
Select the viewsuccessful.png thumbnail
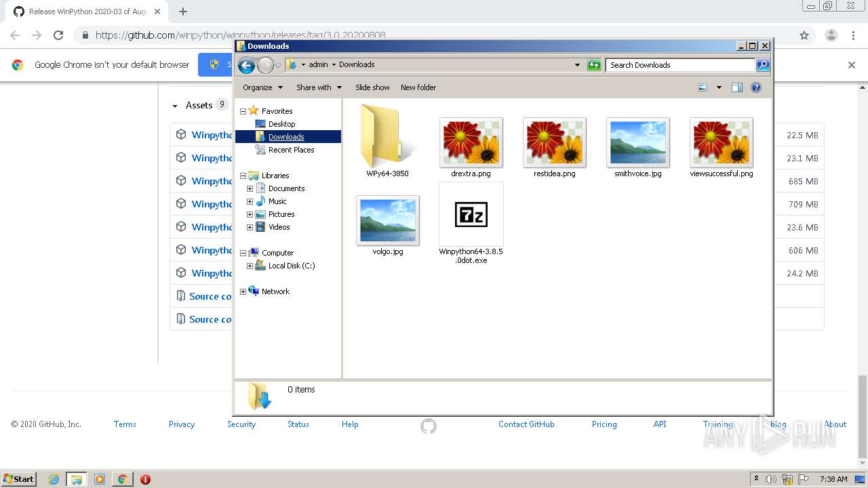click(721, 142)
